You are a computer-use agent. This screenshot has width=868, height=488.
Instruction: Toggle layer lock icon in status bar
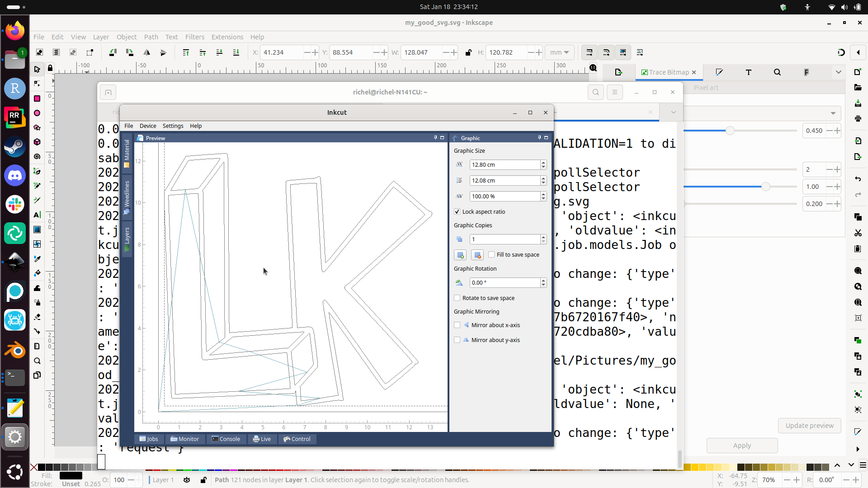point(203,480)
